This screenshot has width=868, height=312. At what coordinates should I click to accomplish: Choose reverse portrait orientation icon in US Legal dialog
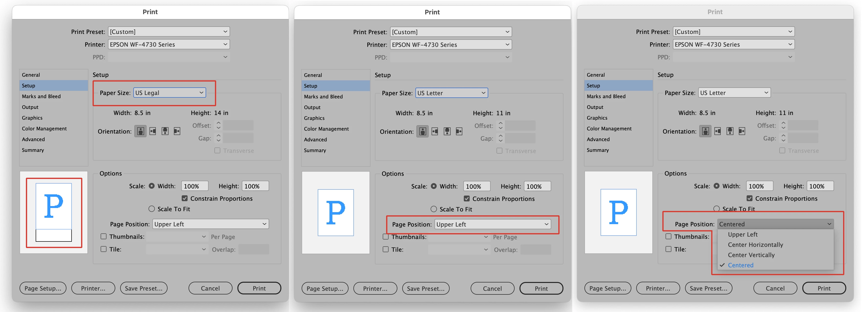coord(165,131)
